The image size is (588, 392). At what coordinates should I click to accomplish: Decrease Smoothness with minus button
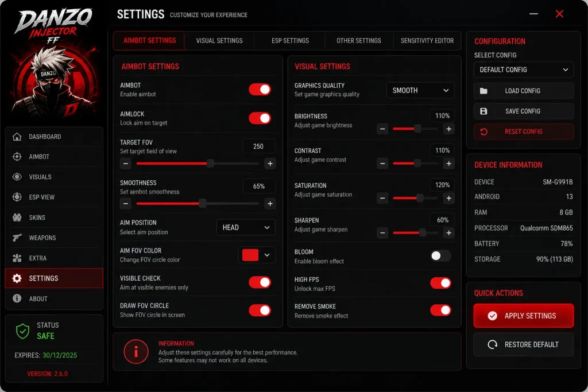126,204
